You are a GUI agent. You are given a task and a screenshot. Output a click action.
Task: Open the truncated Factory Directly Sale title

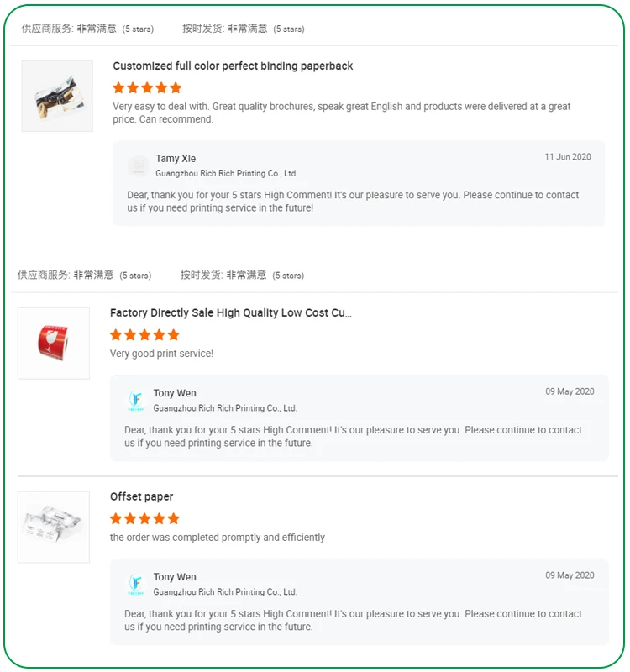[x=231, y=312]
